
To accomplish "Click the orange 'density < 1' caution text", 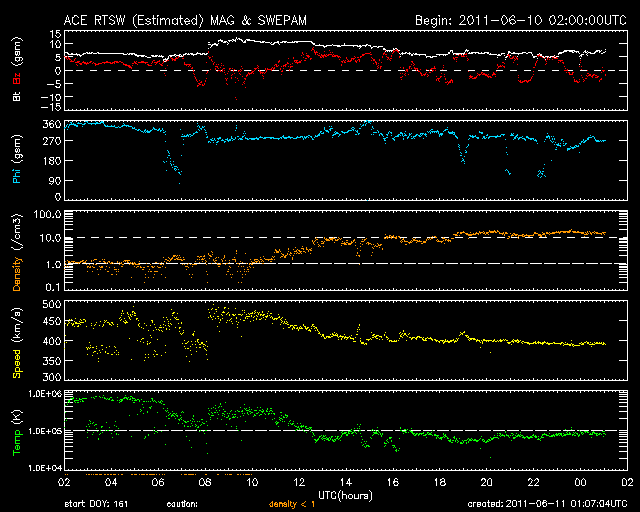I will pyautogui.click(x=292, y=504).
